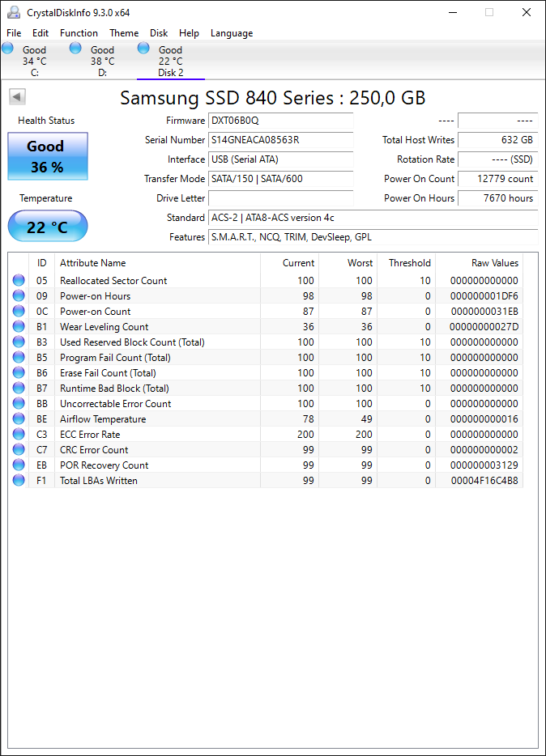Open the Language menu
Viewport: 546px width, 756px height.
pyautogui.click(x=232, y=33)
